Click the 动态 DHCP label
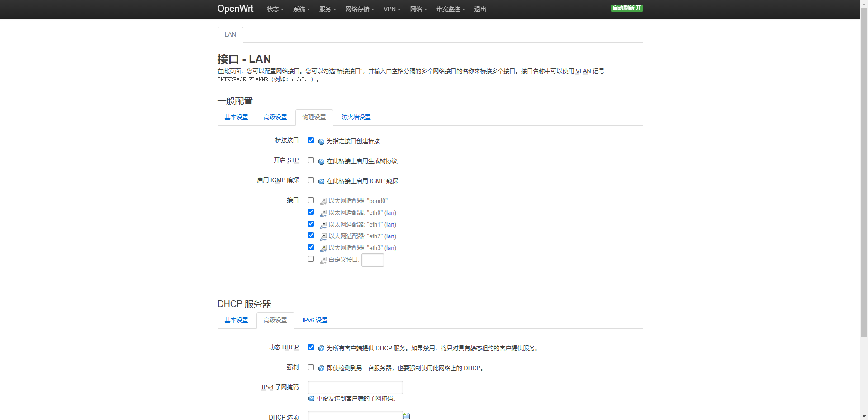 (284, 348)
